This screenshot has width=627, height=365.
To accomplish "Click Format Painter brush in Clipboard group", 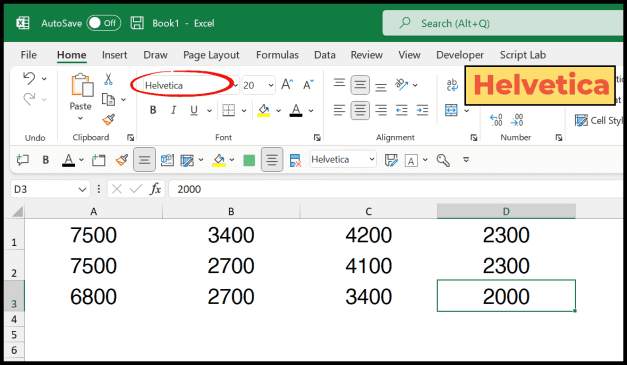I will (x=108, y=119).
